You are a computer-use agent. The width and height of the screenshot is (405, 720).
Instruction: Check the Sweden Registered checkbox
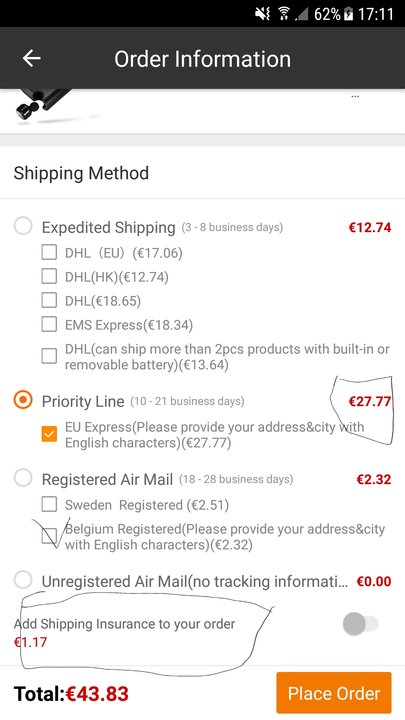pyautogui.click(x=49, y=504)
